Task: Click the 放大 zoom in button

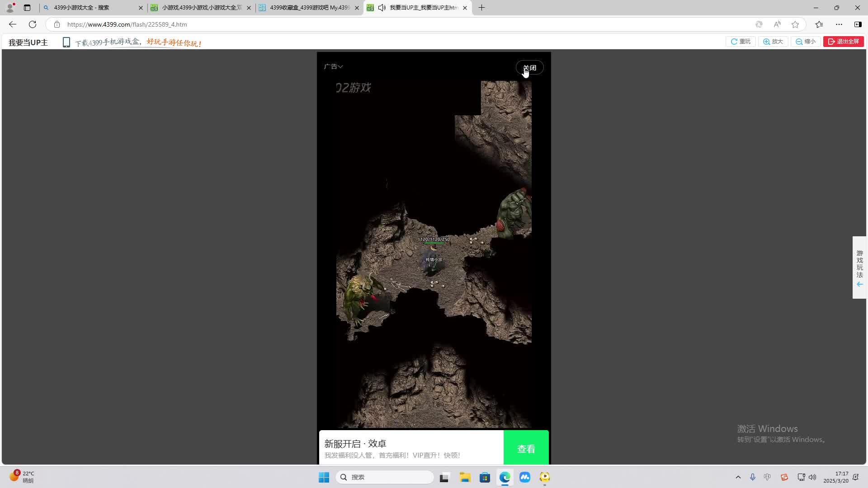Action: tap(773, 42)
